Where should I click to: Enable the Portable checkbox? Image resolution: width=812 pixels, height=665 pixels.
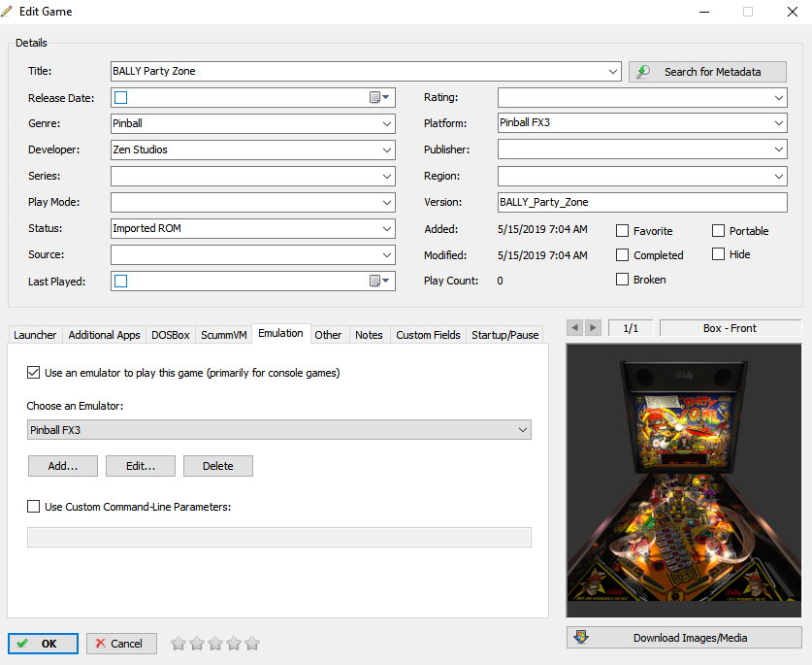pyautogui.click(x=718, y=231)
